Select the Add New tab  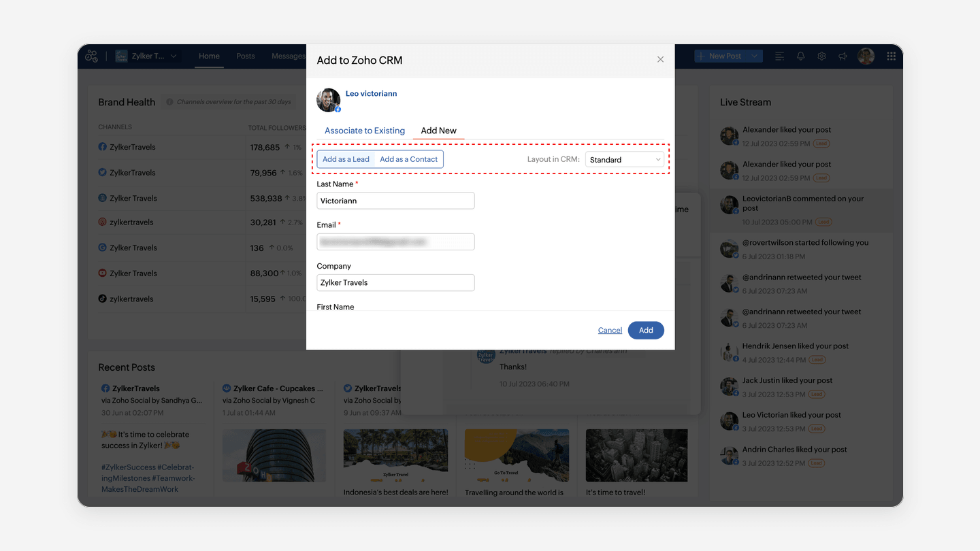439,131
